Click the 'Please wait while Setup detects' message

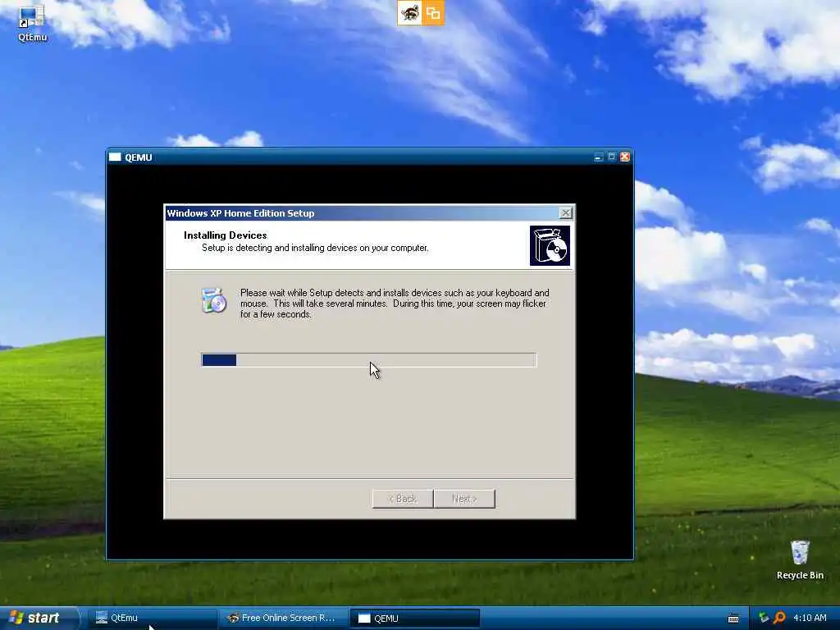pos(395,304)
